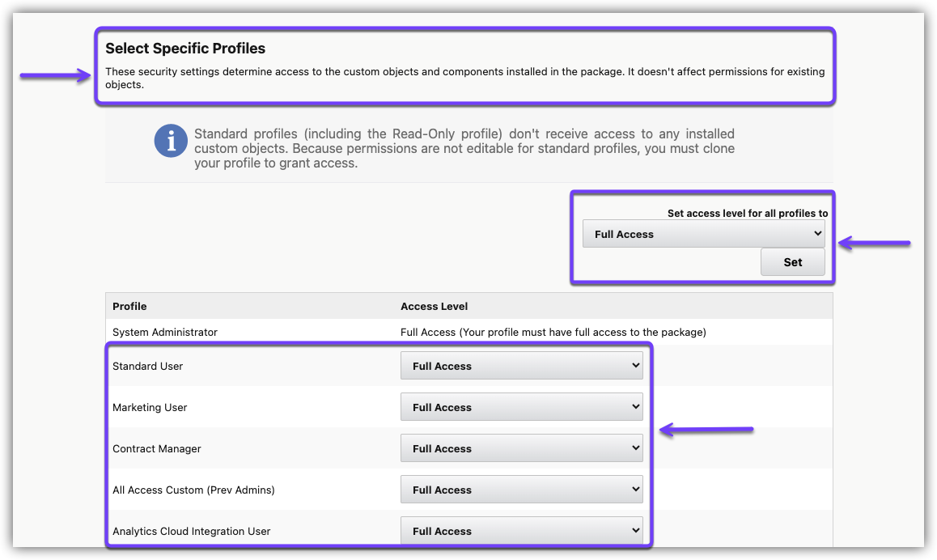Viewport: 937px width, 560px height.
Task: Click the Access Level column header
Action: (434, 307)
